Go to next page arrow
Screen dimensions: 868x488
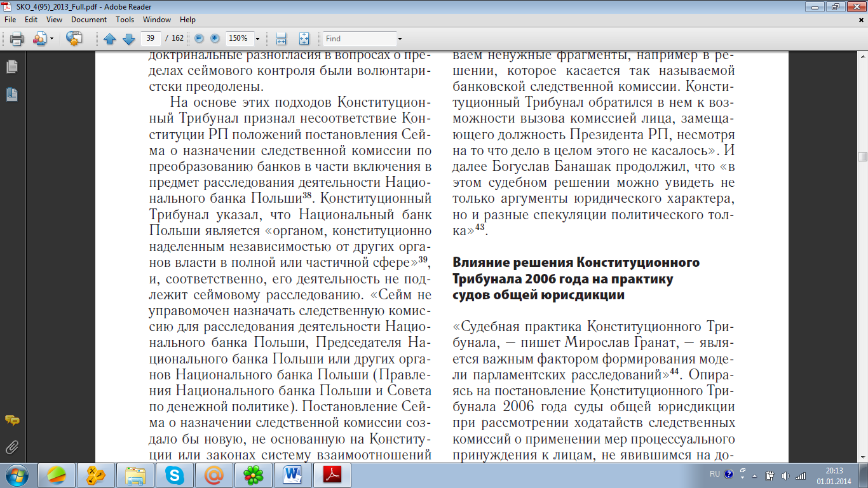128,39
